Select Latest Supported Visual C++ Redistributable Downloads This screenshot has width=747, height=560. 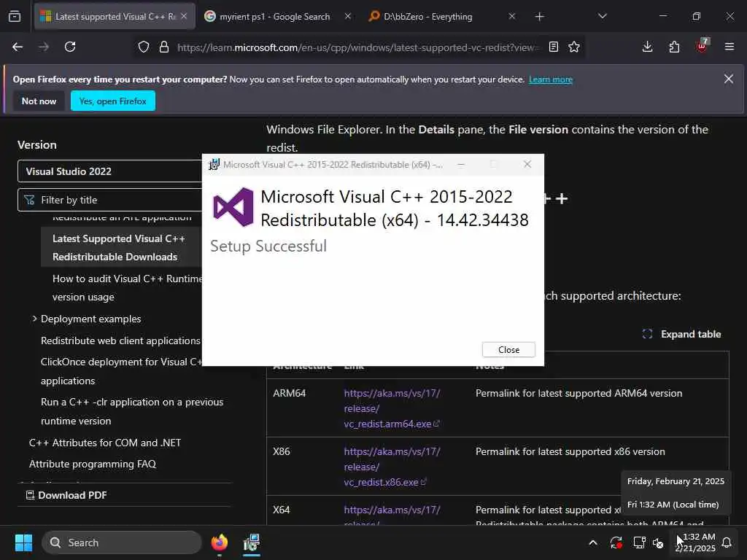point(119,248)
